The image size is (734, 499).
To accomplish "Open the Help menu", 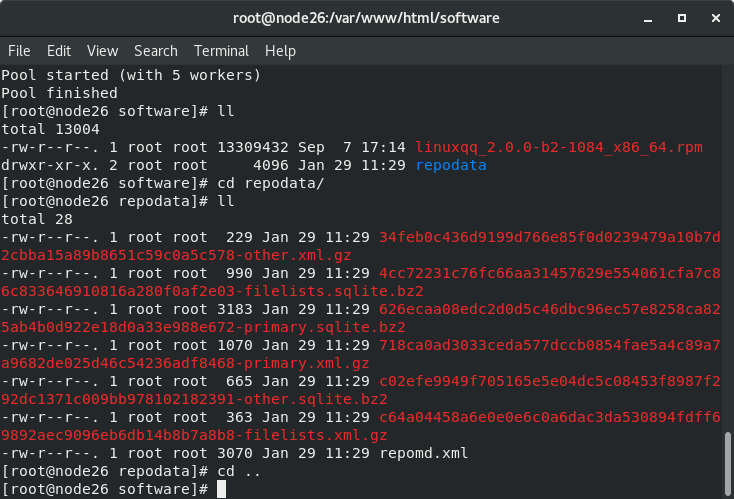I will (280, 51).
